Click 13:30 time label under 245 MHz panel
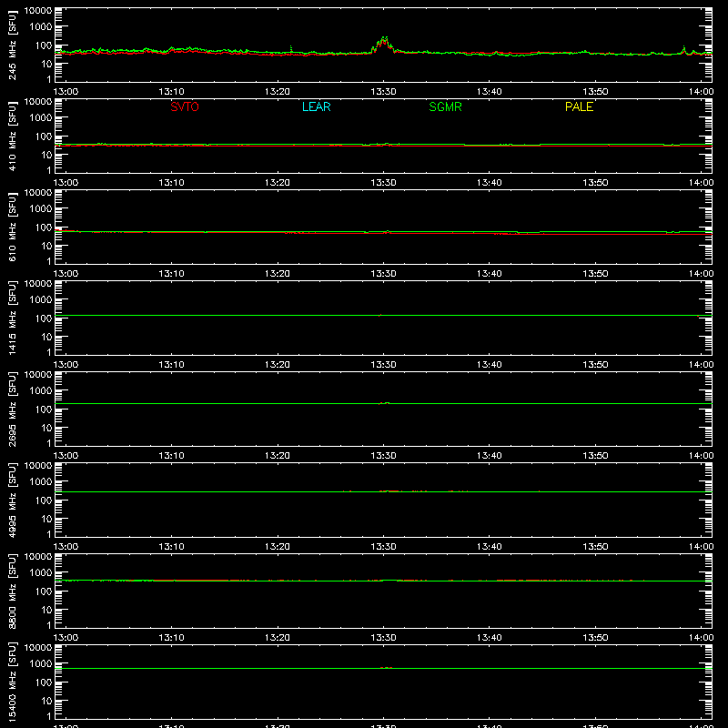This screenshot has width=728, height=728. coord(383,92)
